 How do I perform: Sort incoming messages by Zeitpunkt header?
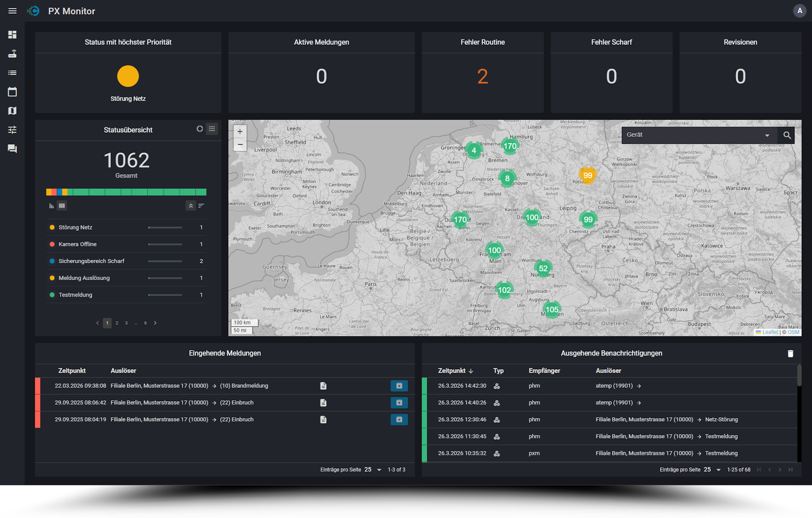tap(72, 370)
